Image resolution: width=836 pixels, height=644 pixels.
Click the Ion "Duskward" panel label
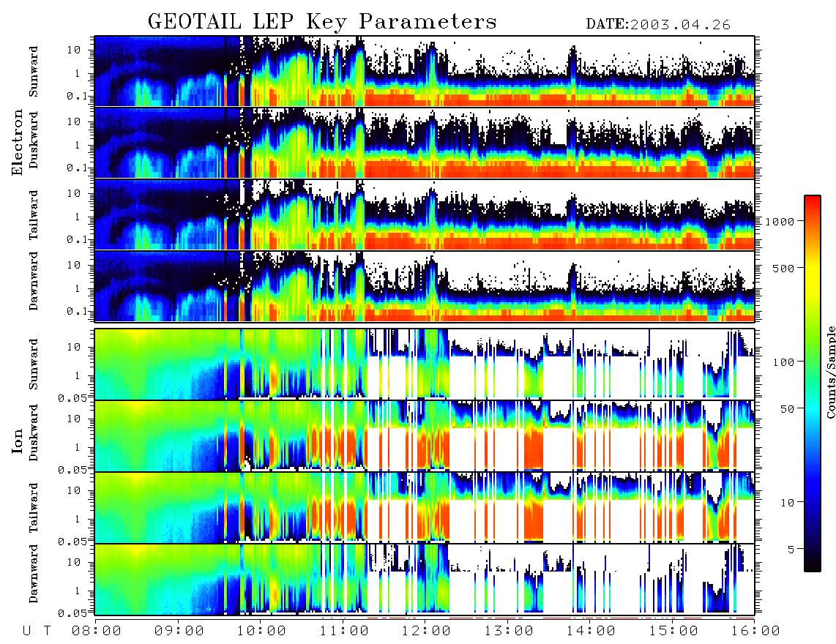coord(34,433)
